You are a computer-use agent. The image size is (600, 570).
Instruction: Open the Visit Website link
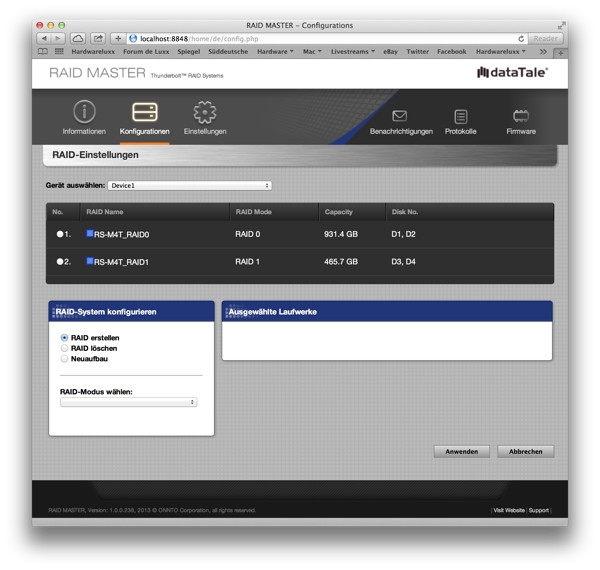click(x=509, y=510)
